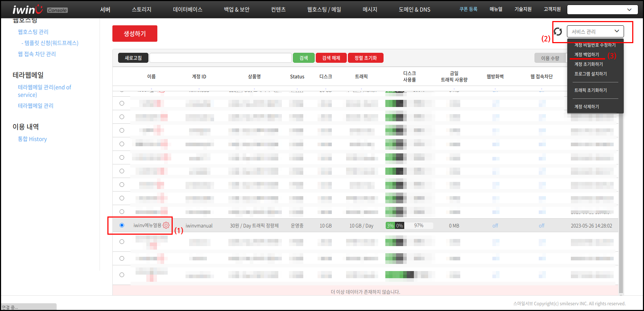Click the disk usage bar of iwinvmanual row
Image resolution: width=644 pixels, height=311 pixels.
pos(395,226)
